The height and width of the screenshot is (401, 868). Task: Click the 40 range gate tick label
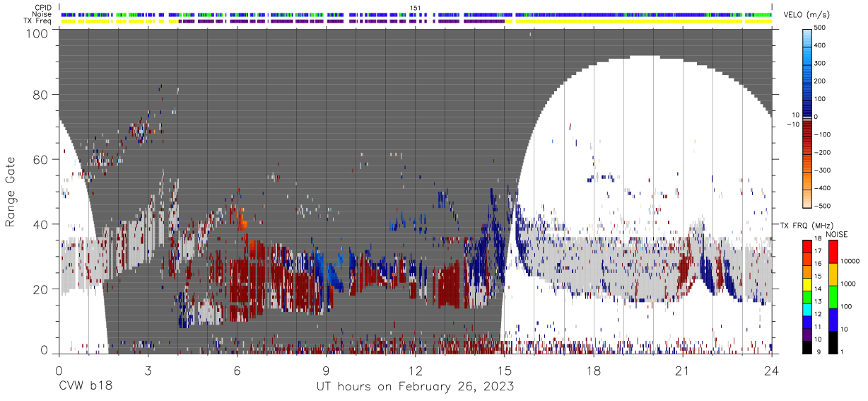point(42,224)
